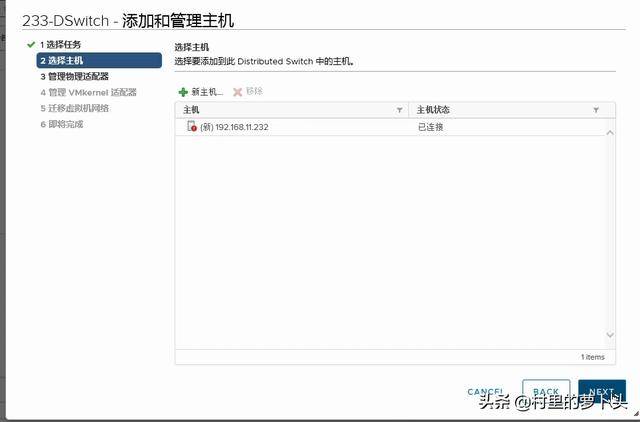Click the host icon beside 192.168.11.232
The image size is (640, 422).
pos(192,127)
